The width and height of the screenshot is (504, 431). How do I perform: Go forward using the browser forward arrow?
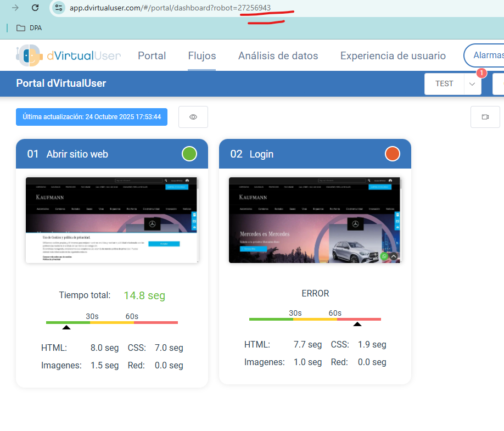pyautogui.click(x=15, y=8)
